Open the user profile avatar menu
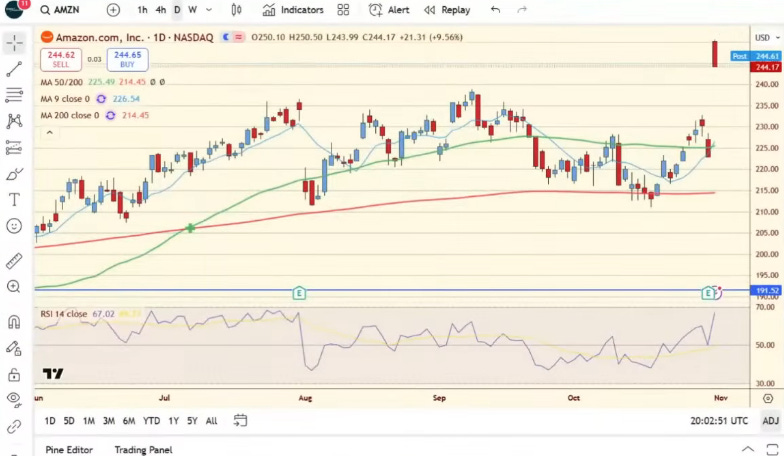The height and width of the screenshot is (456, 784). tap(14, 9)
